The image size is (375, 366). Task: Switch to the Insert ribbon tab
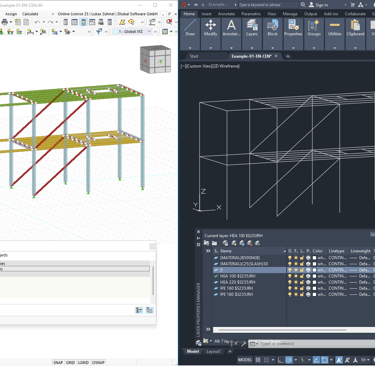(x=206, y=14)
